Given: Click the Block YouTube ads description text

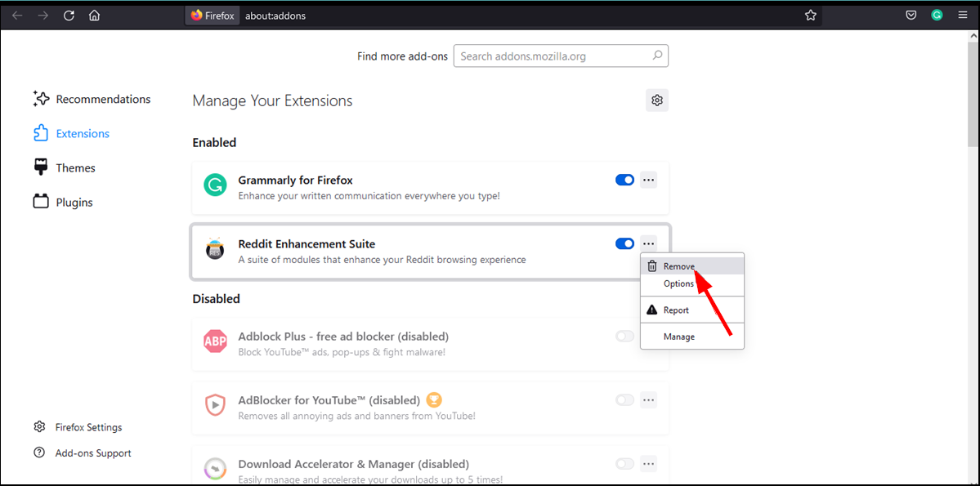Looking at the screenshot, I should [x=342, y=352].
